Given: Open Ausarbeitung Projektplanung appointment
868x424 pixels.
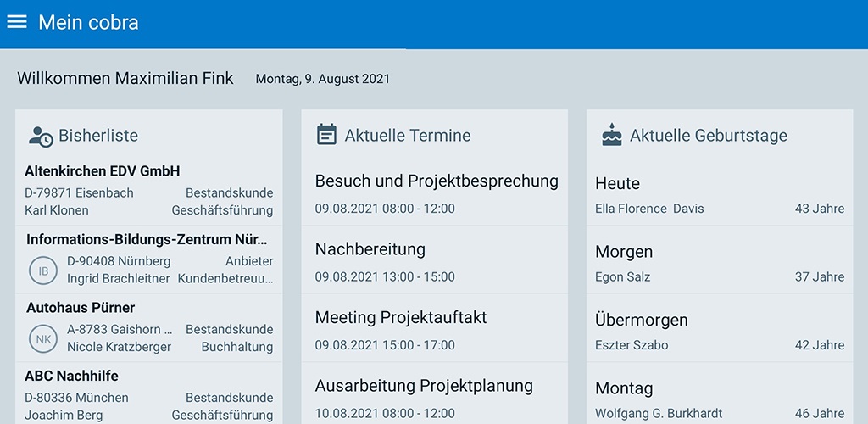Looking at the screenshot, I should 435,393.
